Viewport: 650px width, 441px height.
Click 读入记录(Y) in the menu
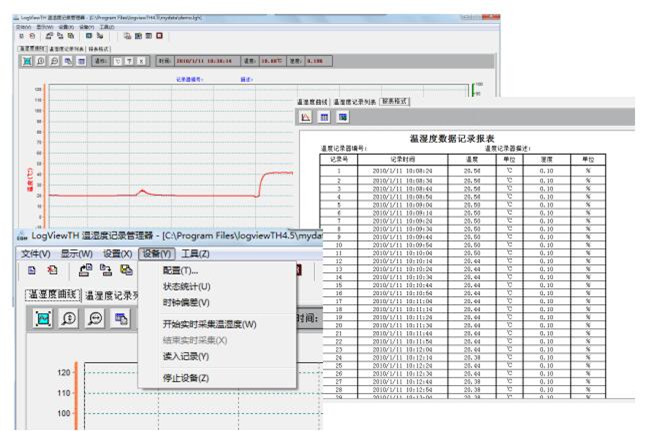coord(186,356)
